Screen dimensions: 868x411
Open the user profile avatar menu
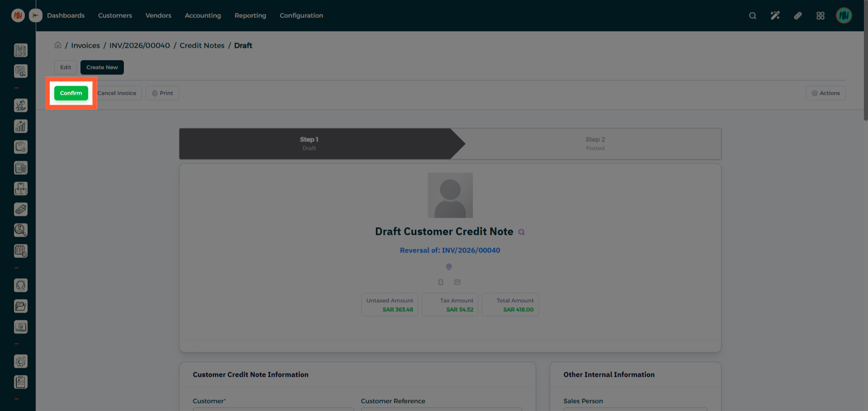coord(844,16)
